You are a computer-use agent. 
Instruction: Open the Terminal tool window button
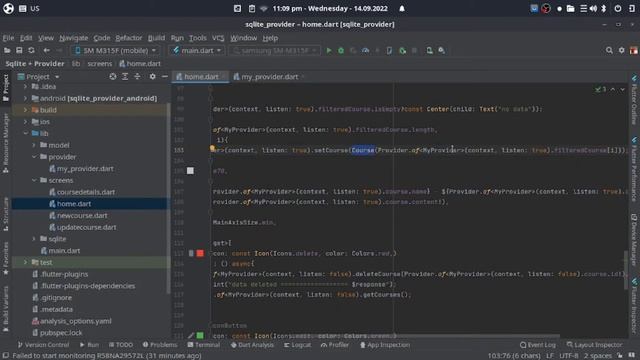point(203,345)
